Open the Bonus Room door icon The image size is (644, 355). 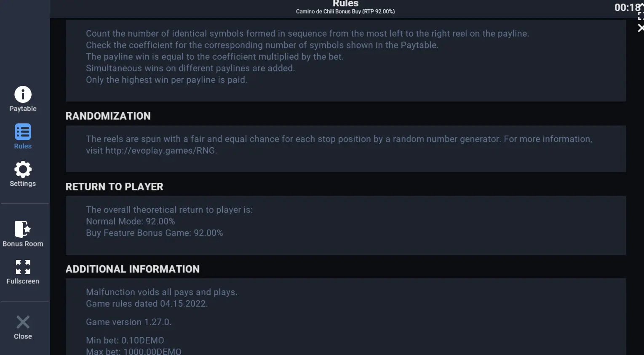coord(23,230)
